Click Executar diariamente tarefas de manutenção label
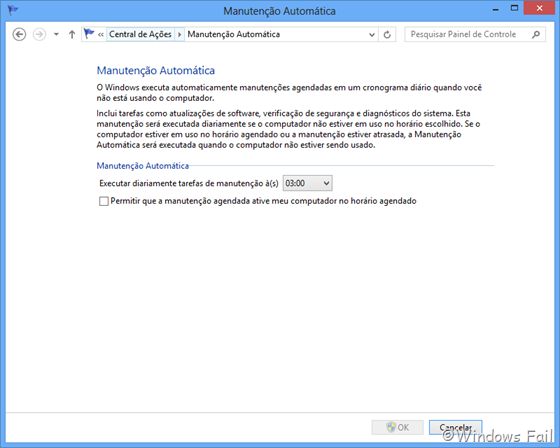 189,183
